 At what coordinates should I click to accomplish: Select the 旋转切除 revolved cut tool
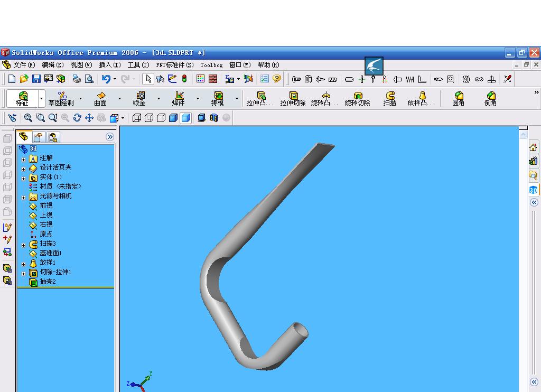click(x=358, y=98)
